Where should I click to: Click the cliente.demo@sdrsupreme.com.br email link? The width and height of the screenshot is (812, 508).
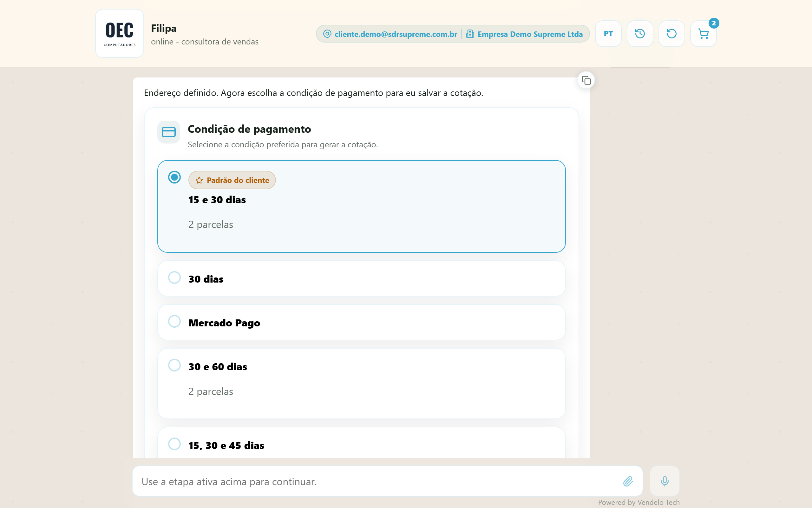coord(396,34)
